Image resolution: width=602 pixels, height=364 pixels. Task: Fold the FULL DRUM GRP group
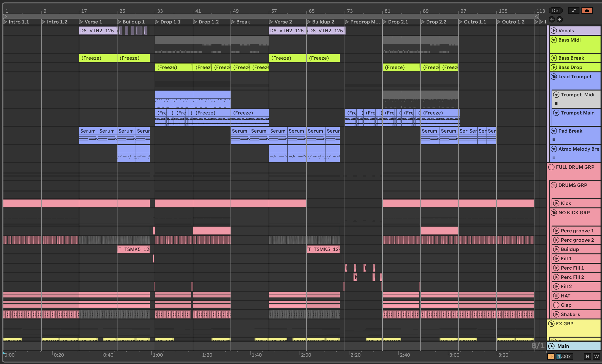pos(551,167)
